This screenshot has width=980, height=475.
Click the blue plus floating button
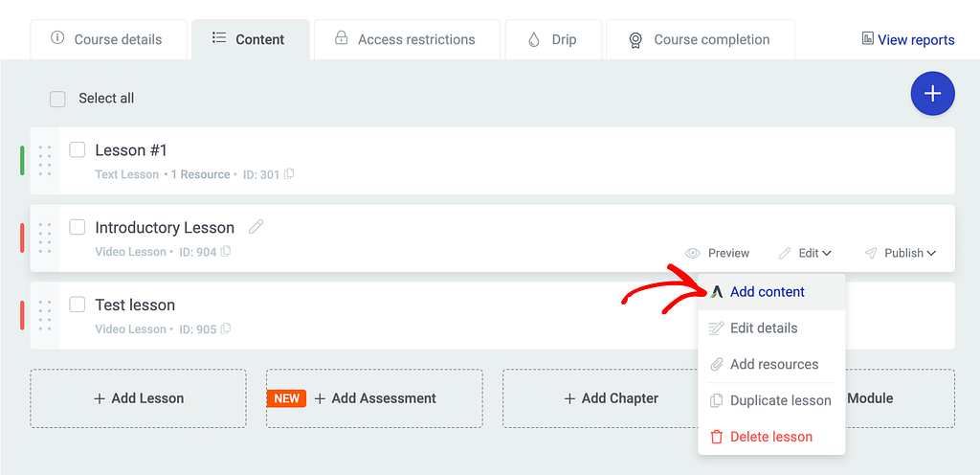[x=932, y=94]
